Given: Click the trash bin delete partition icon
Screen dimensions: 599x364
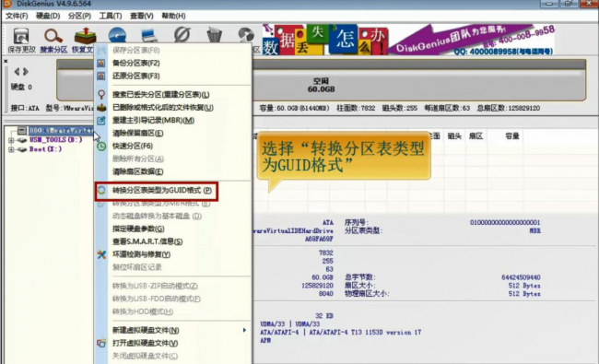Looking at the screenshot, I should [215, 35].
